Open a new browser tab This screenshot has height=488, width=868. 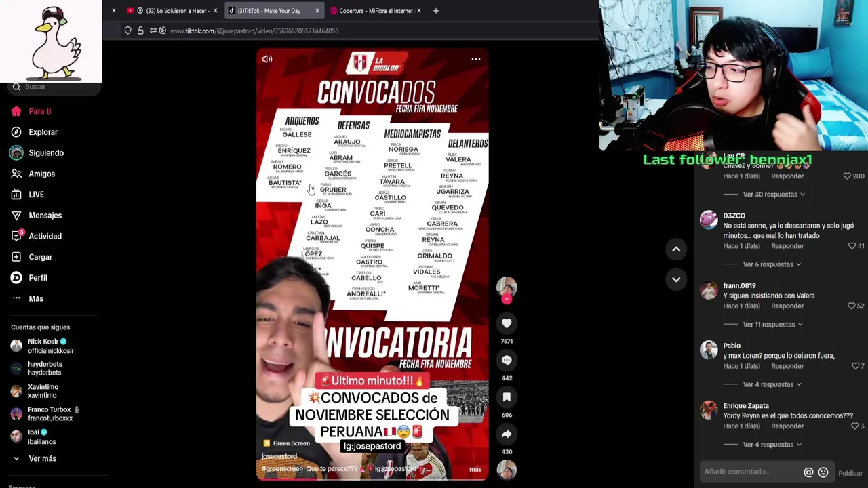coord(436,11)
